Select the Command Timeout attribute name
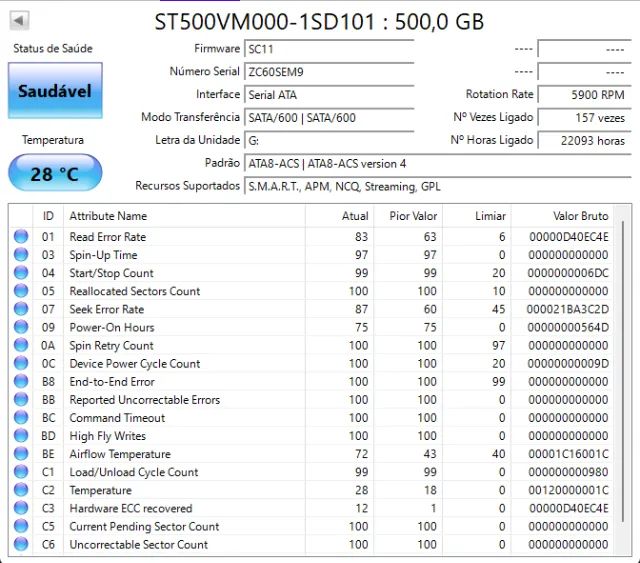This screenshot has width=640, height=563. click(x=117, y=418)
